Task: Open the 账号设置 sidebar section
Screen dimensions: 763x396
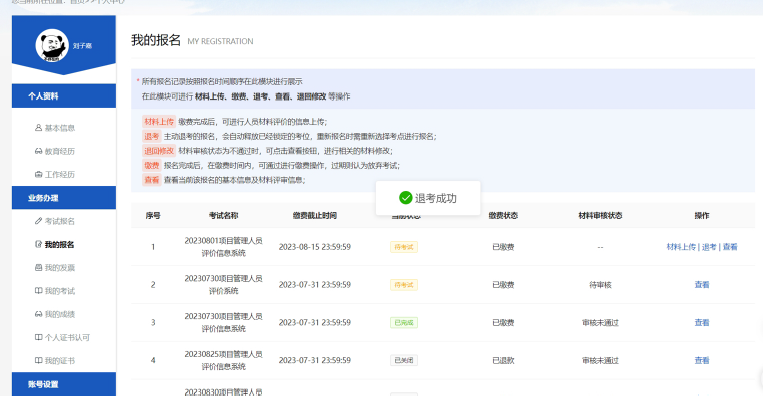Action: click(64, 384)
